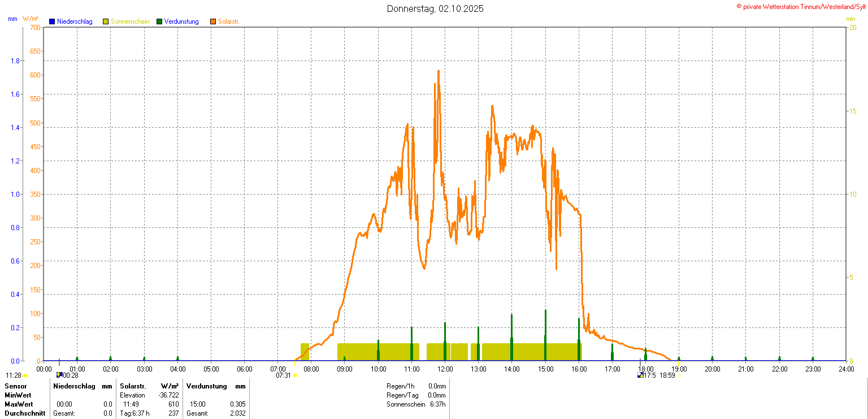Click the 18:59 sunset time label
The height and width of the screenshot is (419, 868).
(x=667, y=375)
